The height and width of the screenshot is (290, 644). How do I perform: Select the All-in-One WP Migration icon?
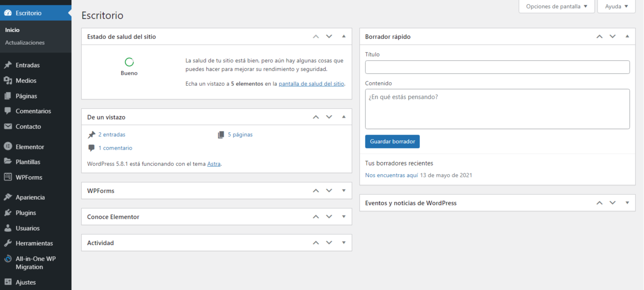(x=8, y=259)
